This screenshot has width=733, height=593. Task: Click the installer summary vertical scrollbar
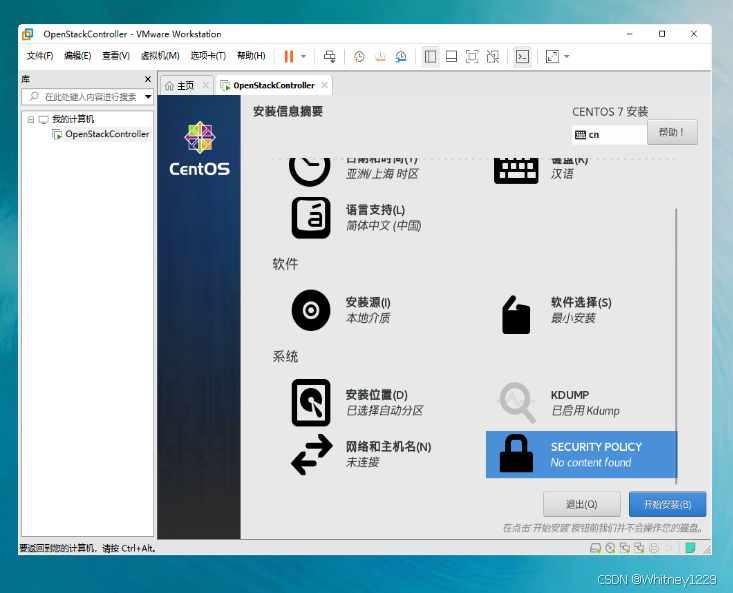pos(676,346)
